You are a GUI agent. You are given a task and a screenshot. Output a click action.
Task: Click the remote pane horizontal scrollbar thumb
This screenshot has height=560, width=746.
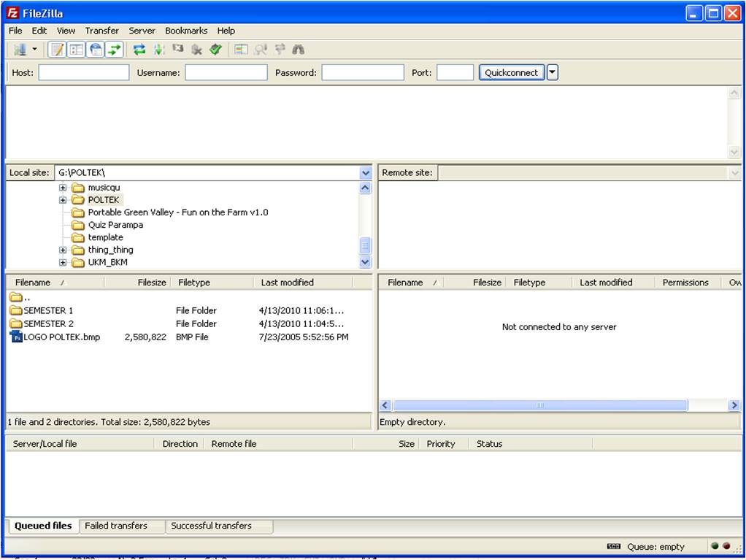540,405
